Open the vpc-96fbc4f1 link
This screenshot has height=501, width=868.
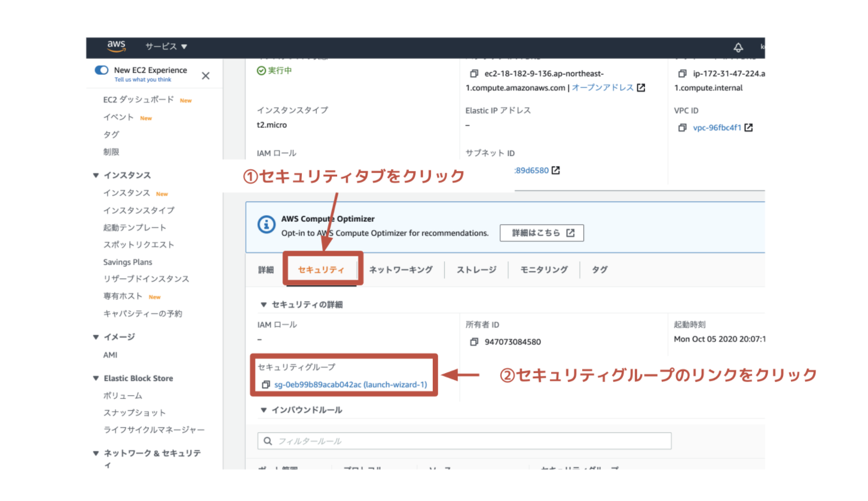click(x=717, y=128)
